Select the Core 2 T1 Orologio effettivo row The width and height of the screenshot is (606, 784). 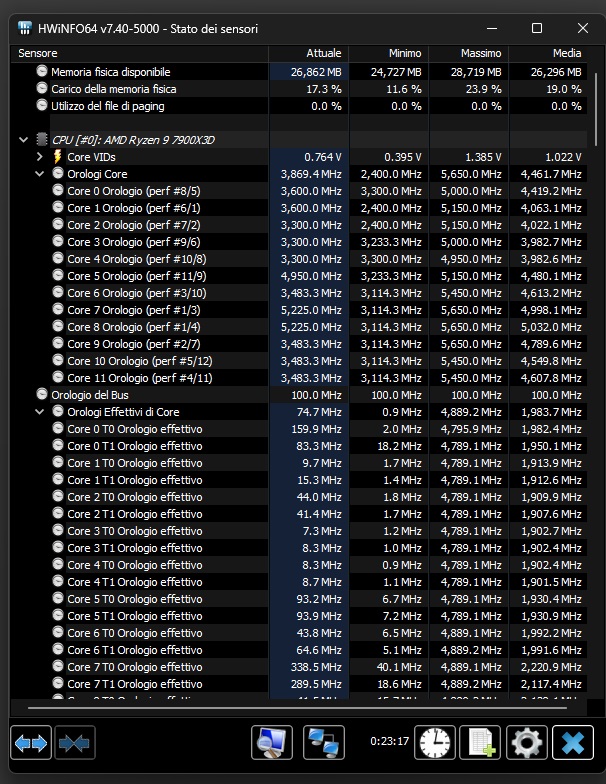coord(299,514)
